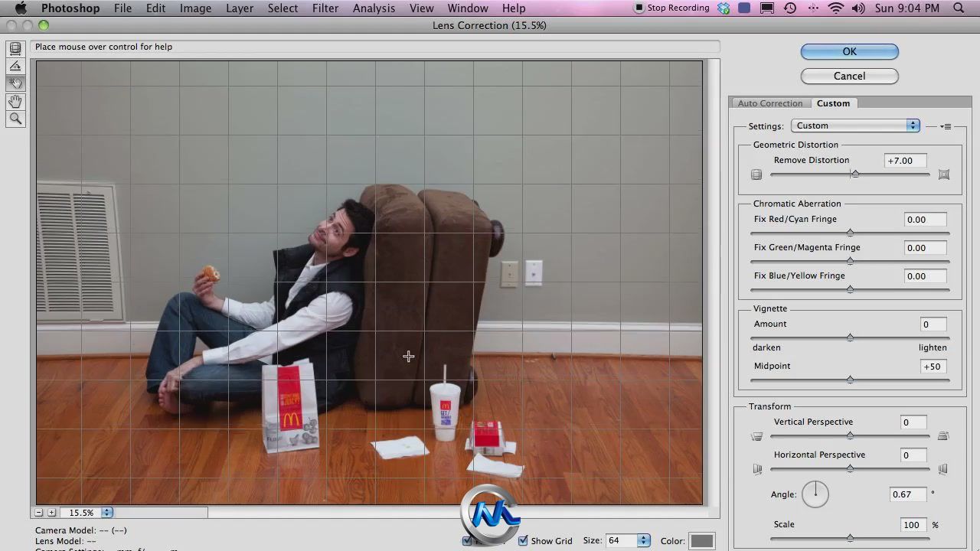Click the Vignette Midpoint slider handle
The height and width of the screenshot is (551, 980).
[x=850, y=380]
